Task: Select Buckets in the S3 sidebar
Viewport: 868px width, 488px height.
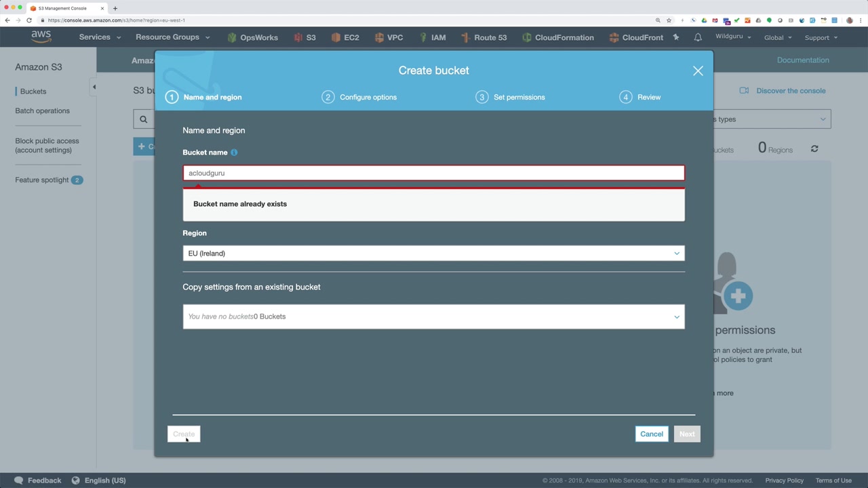Action: [x=33, y=91]
